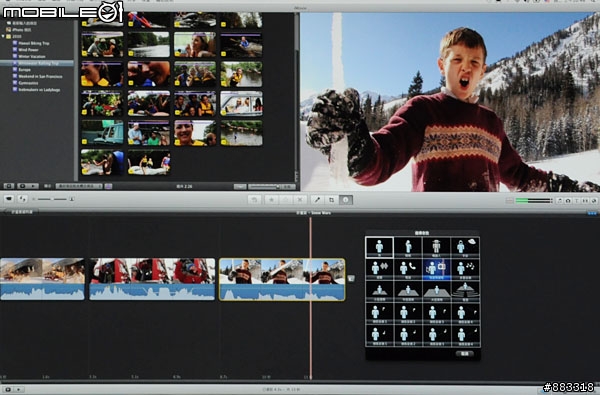Image resolution: width=600 pixels, height=395 pixels.
Task: Click the unmark selection star button
Action: 286,200
